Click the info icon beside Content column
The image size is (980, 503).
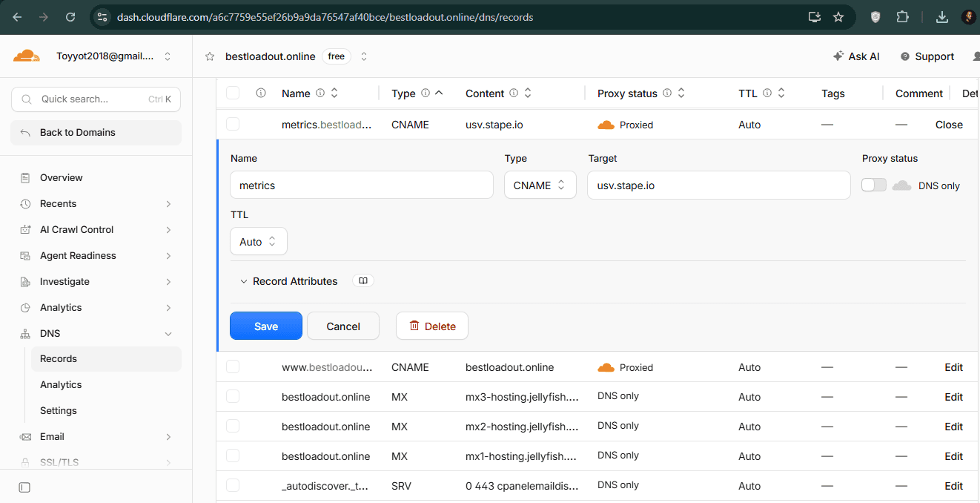pyautogui.click(x=514, y=93)
